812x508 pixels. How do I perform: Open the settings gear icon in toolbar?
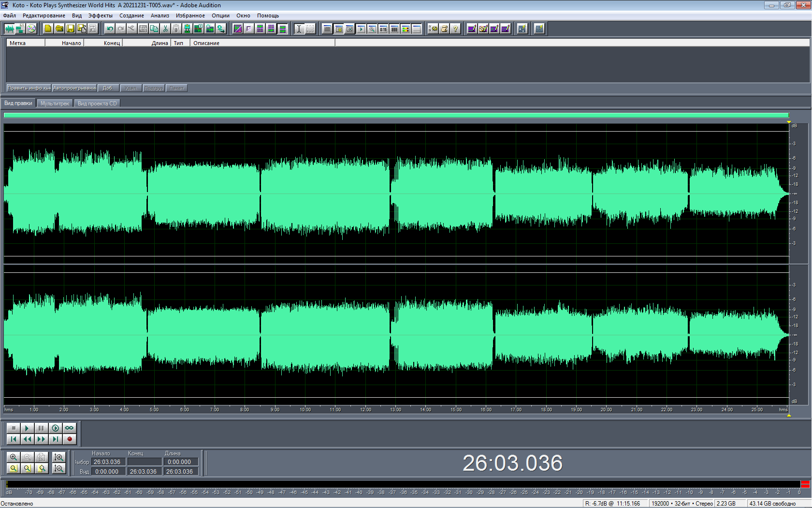pyautogui.click(x=433, y=29)
